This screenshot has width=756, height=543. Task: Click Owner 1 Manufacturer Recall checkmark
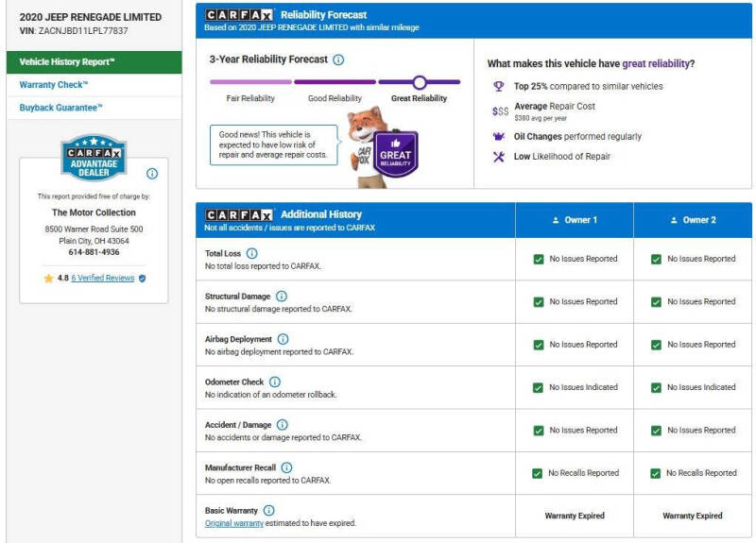point(538,473)
